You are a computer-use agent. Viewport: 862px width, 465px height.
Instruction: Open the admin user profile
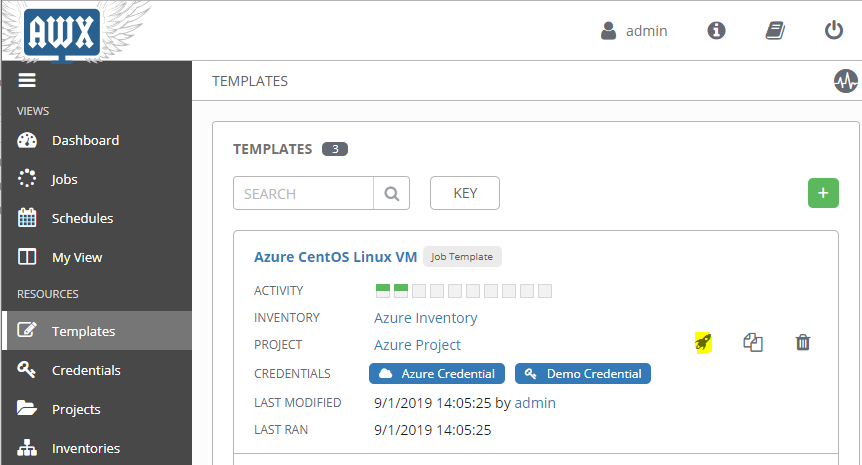pyautogui.click(x=634, y=31)
